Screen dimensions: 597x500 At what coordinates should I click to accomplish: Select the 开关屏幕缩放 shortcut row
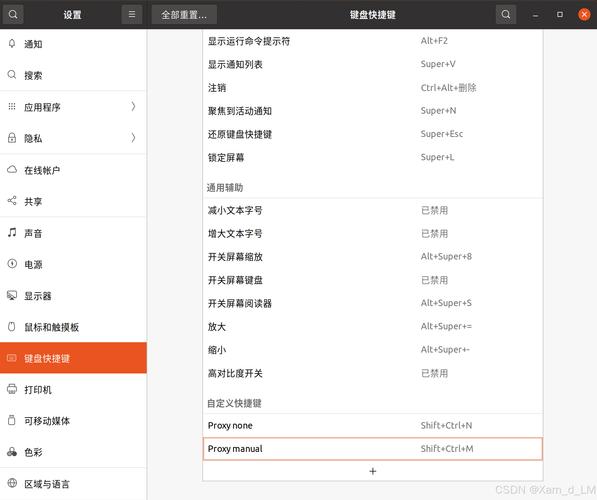373,257
